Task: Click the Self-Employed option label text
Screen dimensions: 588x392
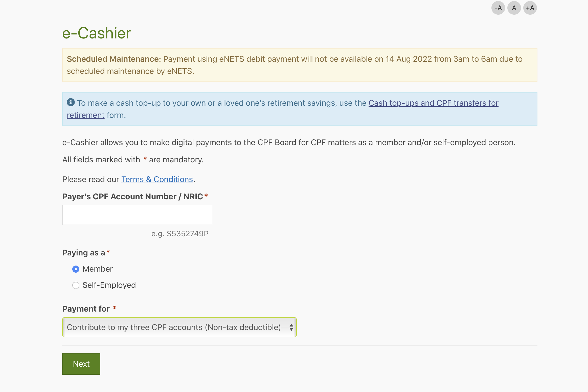Action: click(109, 285)
